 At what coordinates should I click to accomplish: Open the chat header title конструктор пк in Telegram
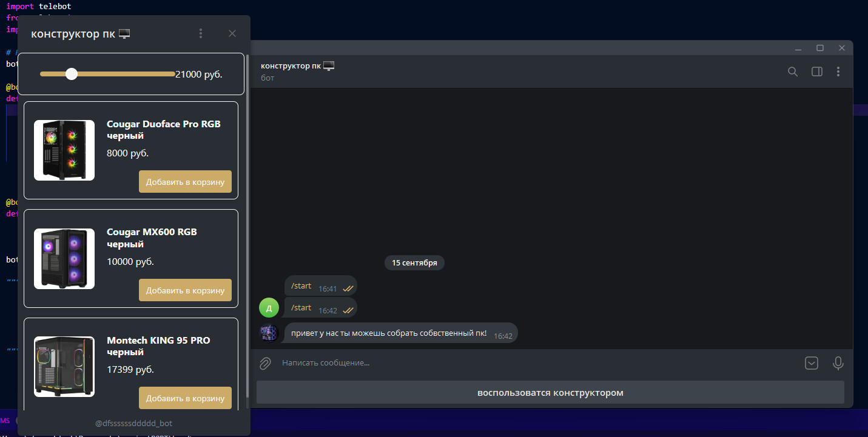(x=298, y=65)
